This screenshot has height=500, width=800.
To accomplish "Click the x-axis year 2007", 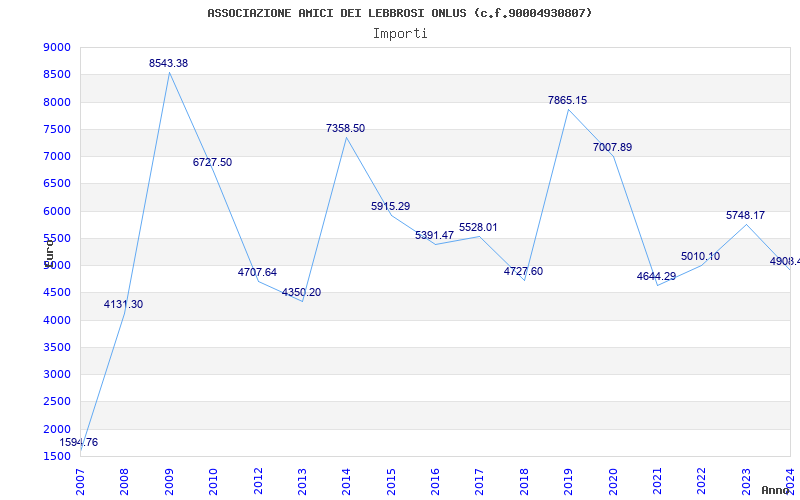I will 81,482.
